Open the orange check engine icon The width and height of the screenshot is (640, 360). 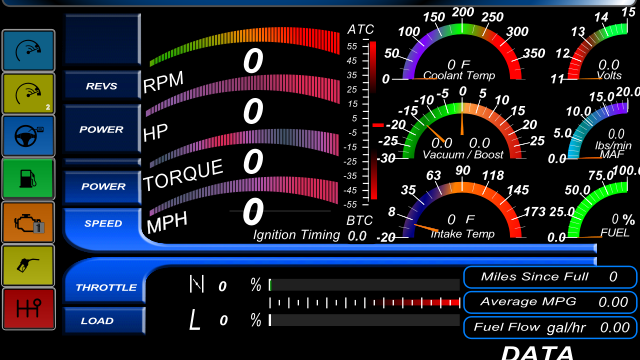[x=28, y=222]
